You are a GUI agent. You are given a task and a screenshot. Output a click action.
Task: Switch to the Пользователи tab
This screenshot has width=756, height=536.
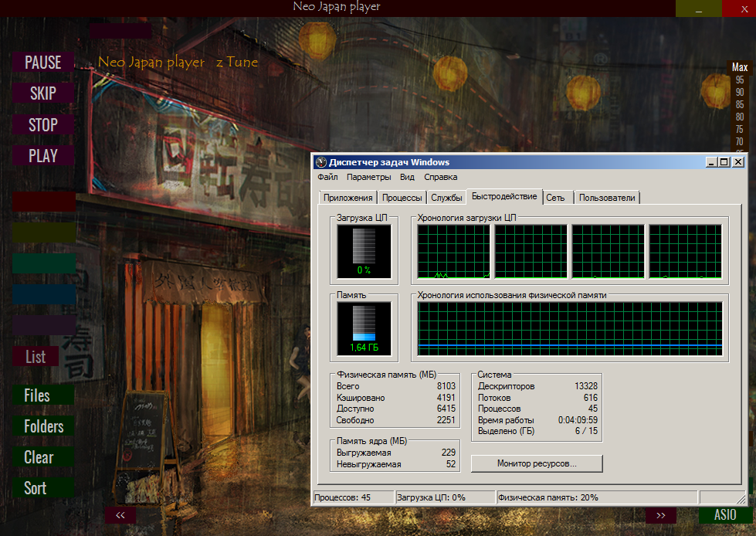click(607, 198)
